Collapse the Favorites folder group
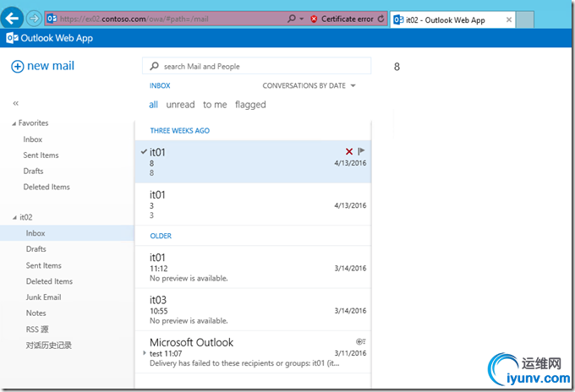The image size is (575, 392). tap(14, 123)
